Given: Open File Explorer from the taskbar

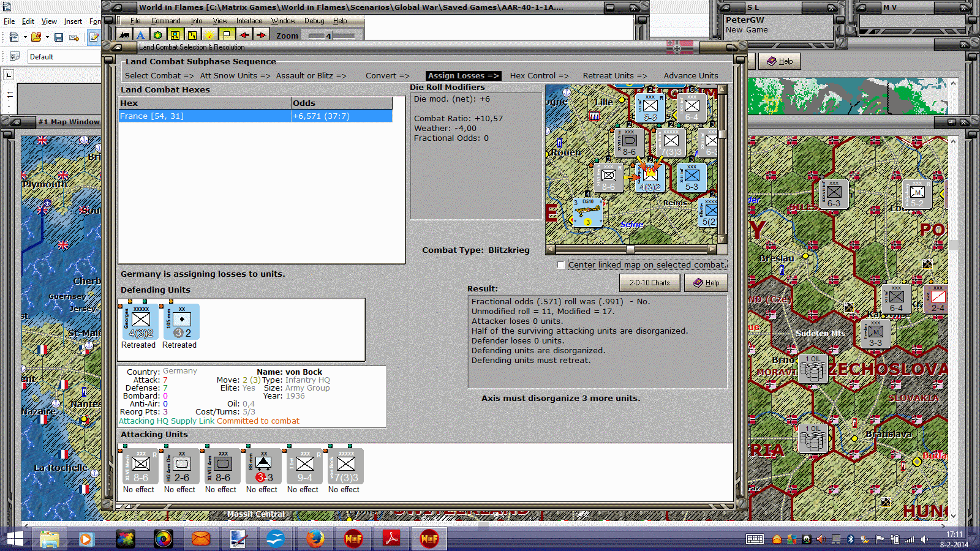Looking at the screenshot, I should [x=49, y=539].
